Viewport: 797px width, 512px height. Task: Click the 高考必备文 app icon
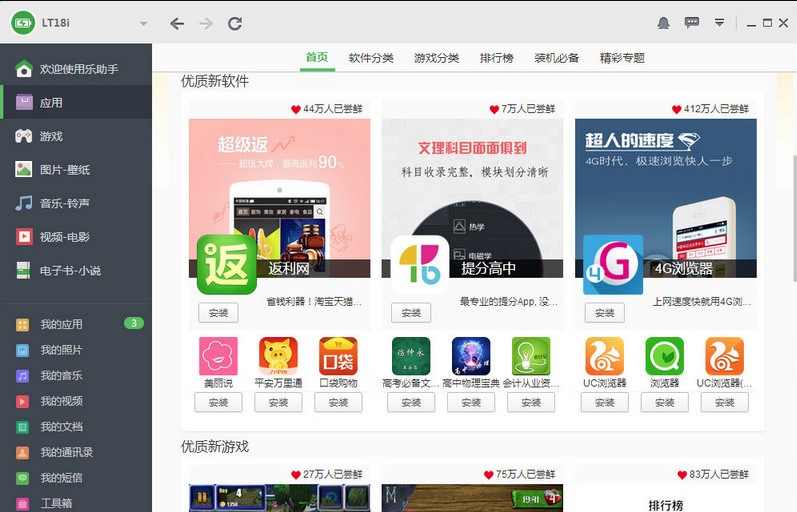pos(411,356)
